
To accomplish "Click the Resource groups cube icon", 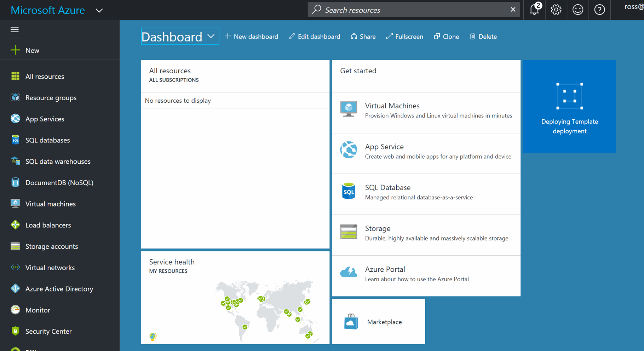I will pyautogui.click(x=15, y=97).
